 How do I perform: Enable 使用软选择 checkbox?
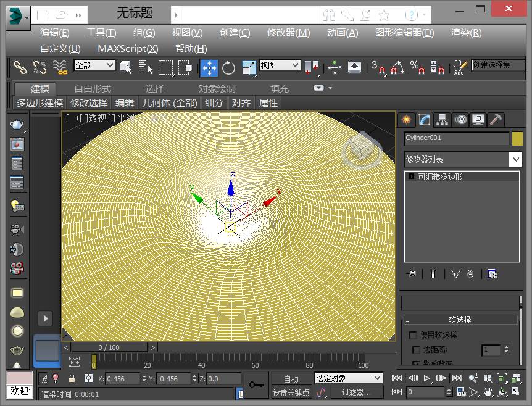coord(414,335)
